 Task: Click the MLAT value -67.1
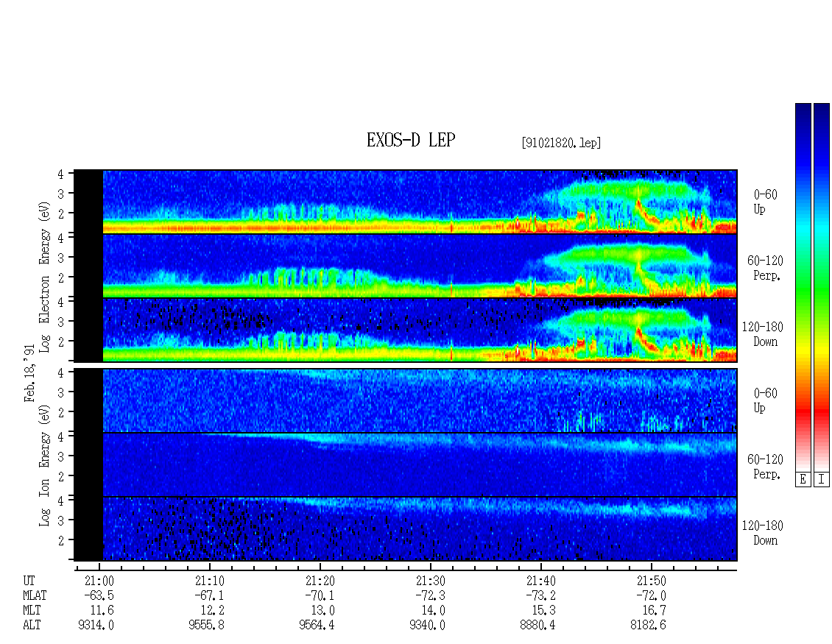coord(210,595)
